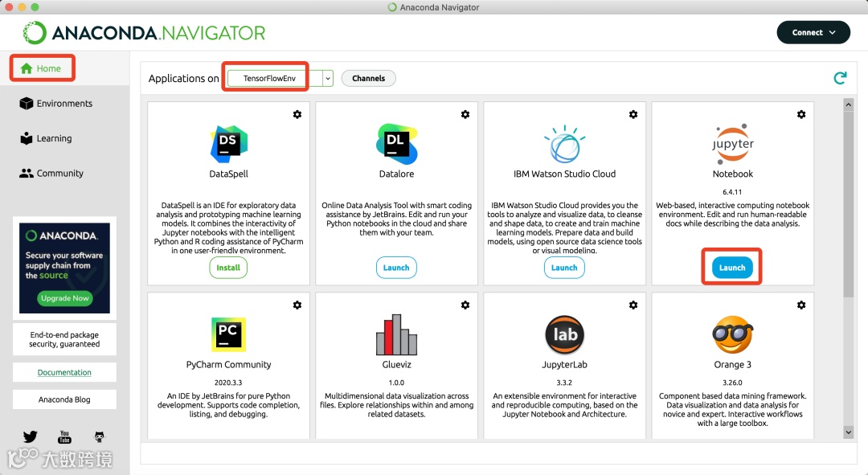Image resolution: width=868 pixels, height=475 pixels.
Task: Open settings gear on Datalore card
Action: pos(465,114)
